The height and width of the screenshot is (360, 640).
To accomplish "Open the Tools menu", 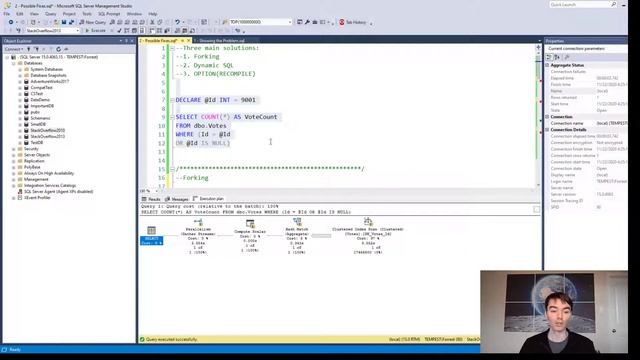I will pyautogui.click(x=87, y=14).
